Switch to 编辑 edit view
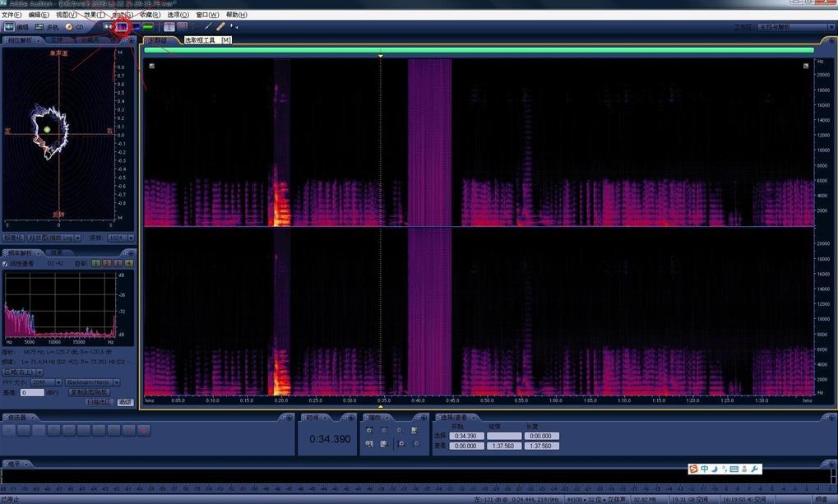 click(16, 27)
